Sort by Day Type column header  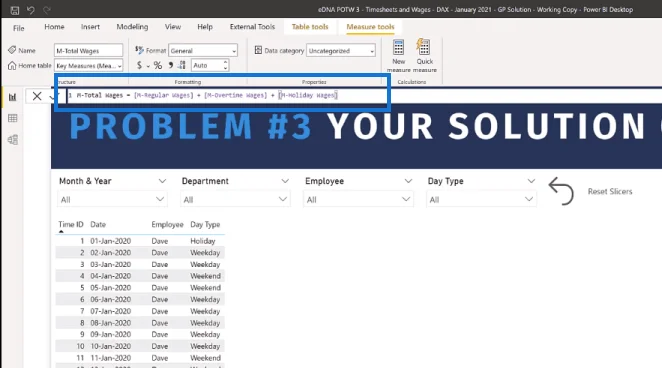tap(205, 225)
